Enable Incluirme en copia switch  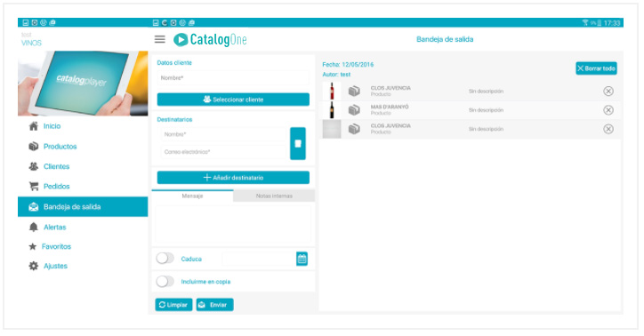click(x=165, y=282)
